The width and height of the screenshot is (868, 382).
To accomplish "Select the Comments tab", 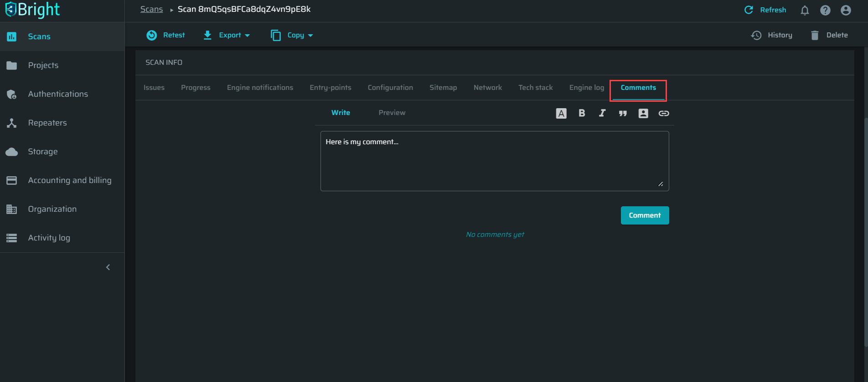I will point(638,88).
